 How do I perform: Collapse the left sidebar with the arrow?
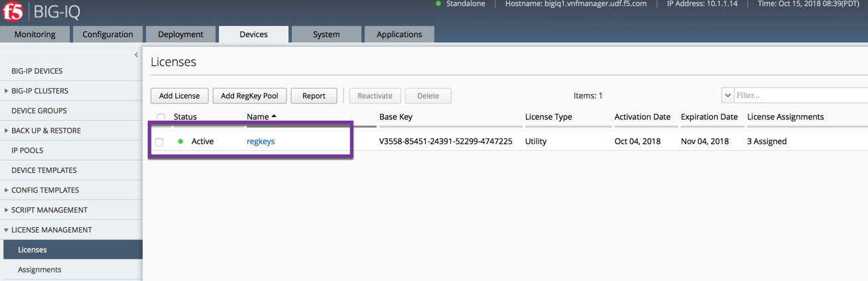point(136,55)
